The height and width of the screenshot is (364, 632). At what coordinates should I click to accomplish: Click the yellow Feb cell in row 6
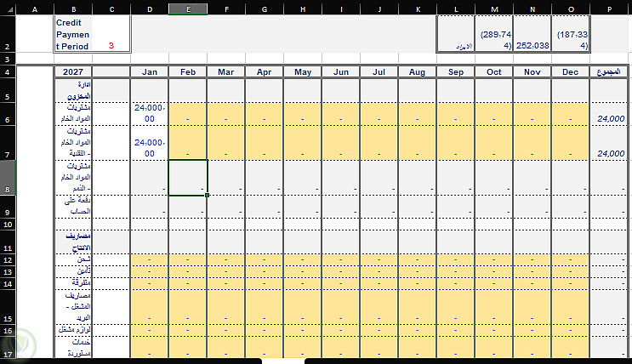click(188, 114)
